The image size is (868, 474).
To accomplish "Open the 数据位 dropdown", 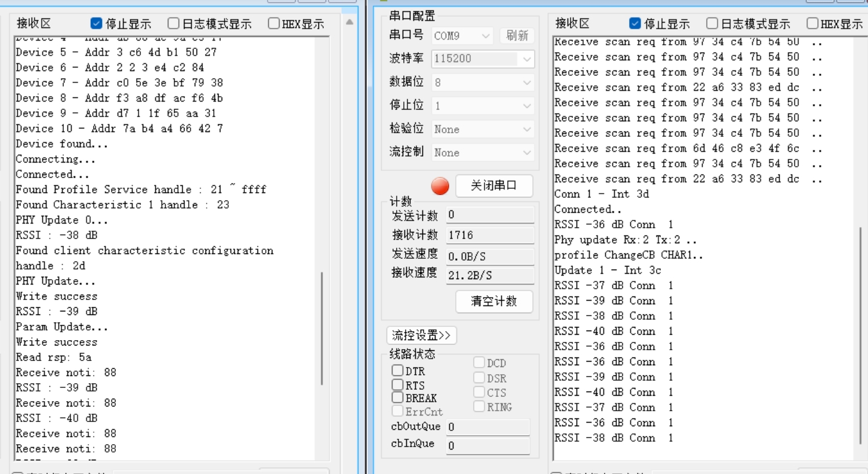I will (x=483, y=82).
